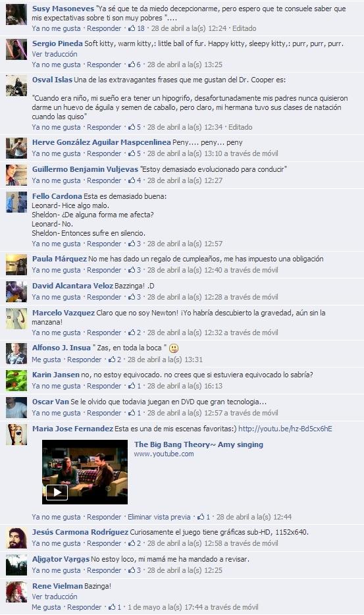The height and width of the screenshot is (615, 364).
Task: Click 'Eliminar vista previa' on the video comment
Action: (x=159, y=517)
